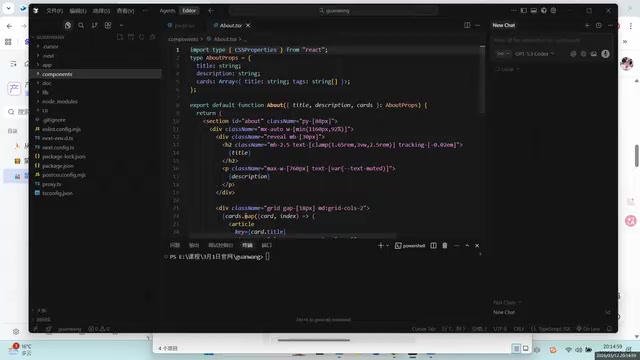Split the terminal pane
Image resolution: width=640 pixels, height=360 pixels.
pyautogui.click(x=433, y=245)
